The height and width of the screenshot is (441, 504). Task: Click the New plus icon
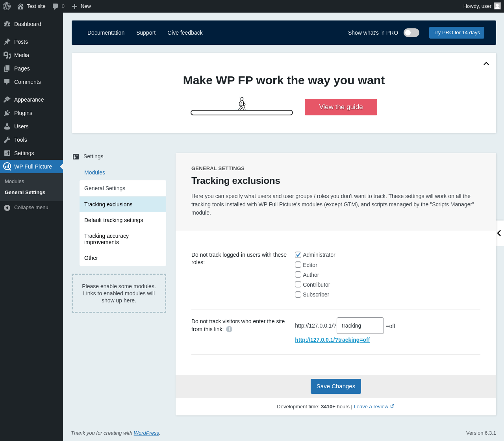pyautogui.click(x=74, y=6)
